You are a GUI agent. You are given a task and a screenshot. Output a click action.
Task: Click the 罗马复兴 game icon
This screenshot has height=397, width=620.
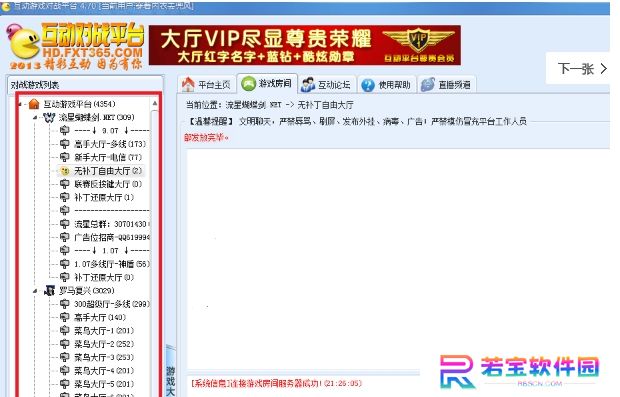(x=49, y=291)
